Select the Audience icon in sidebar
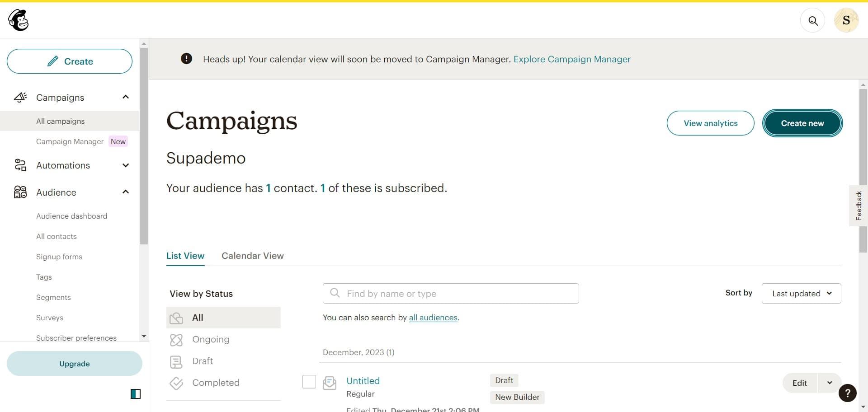868x412 pixels. pyautogui.click(x=20, y=192)
